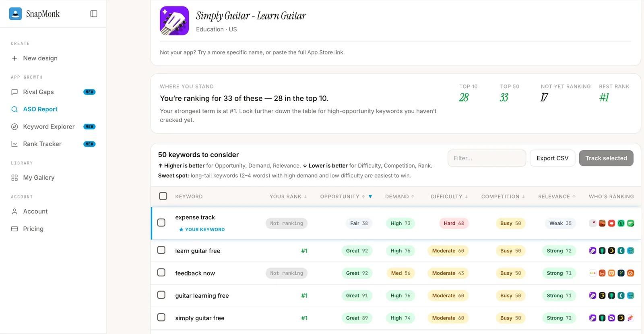Check the learn guitar free checkbox
Viewport: 644px width, 334px height.
[161, 250]
